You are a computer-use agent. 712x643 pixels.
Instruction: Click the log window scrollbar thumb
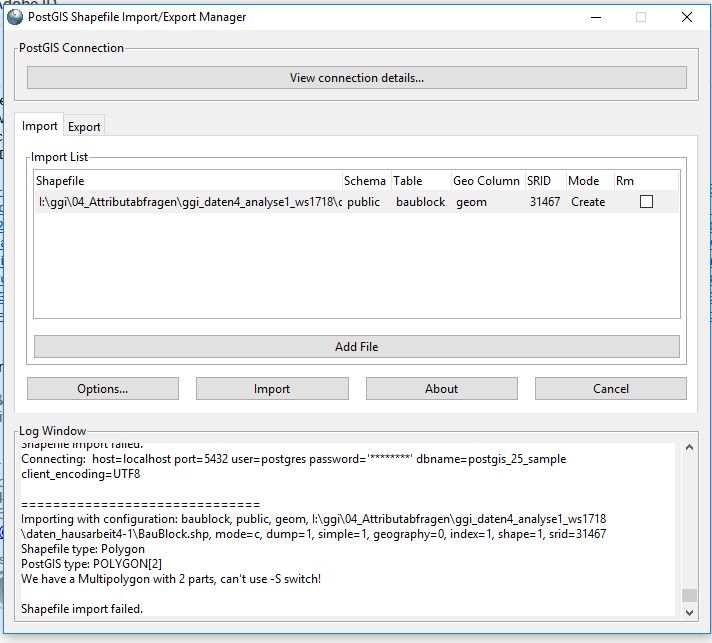point(689,595)
